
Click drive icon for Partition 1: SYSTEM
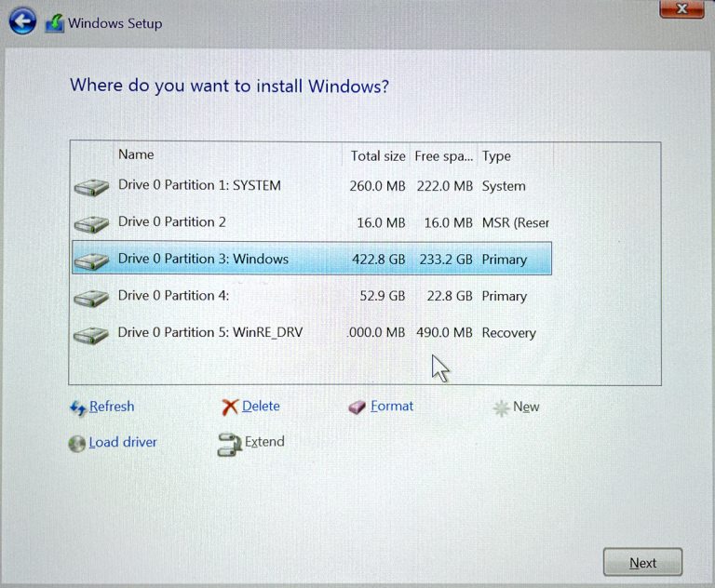click(91, 187)
